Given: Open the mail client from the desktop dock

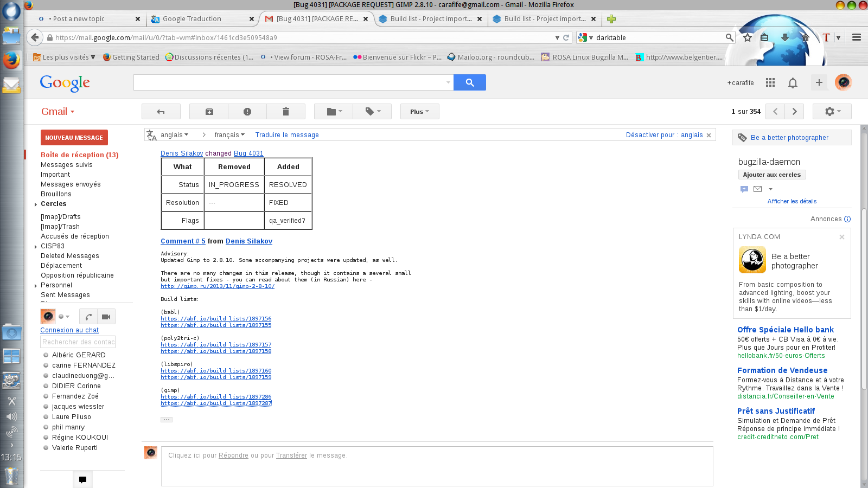Looking at the screenshot, I should coord(11,85).
